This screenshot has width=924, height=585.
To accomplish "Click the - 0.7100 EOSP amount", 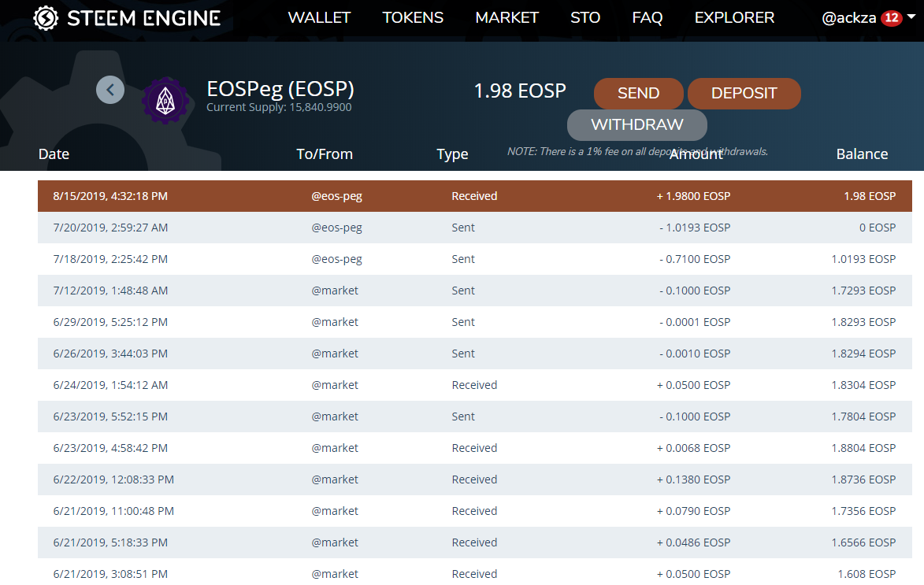I will tap(695, 259).
